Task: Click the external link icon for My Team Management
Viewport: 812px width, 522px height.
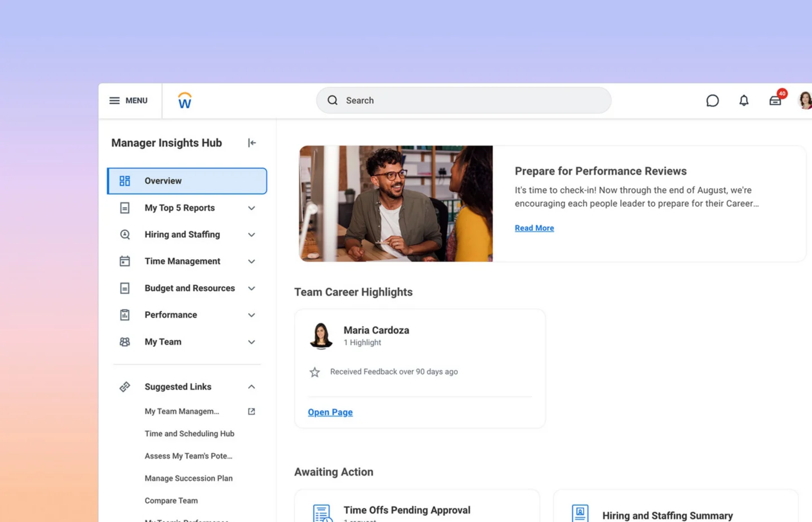Action: point(251,412)
